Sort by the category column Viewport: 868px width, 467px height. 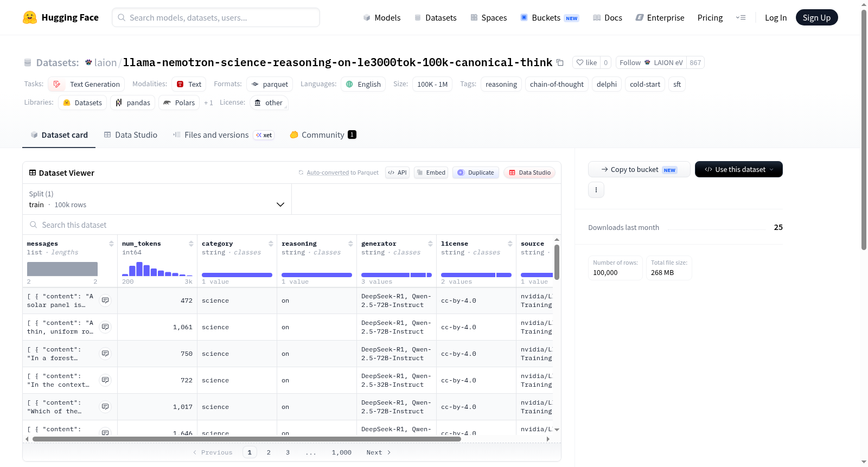271,244
